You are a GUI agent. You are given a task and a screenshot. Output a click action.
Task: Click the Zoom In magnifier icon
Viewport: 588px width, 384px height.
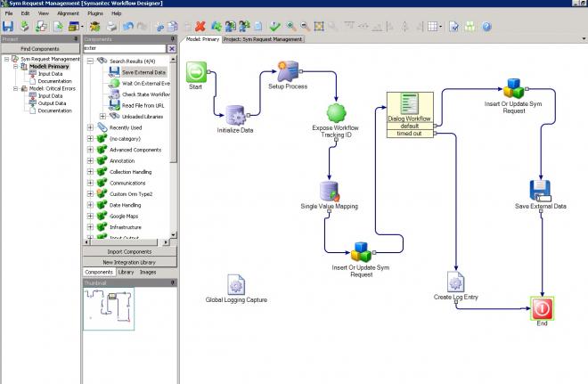[290, 27]
